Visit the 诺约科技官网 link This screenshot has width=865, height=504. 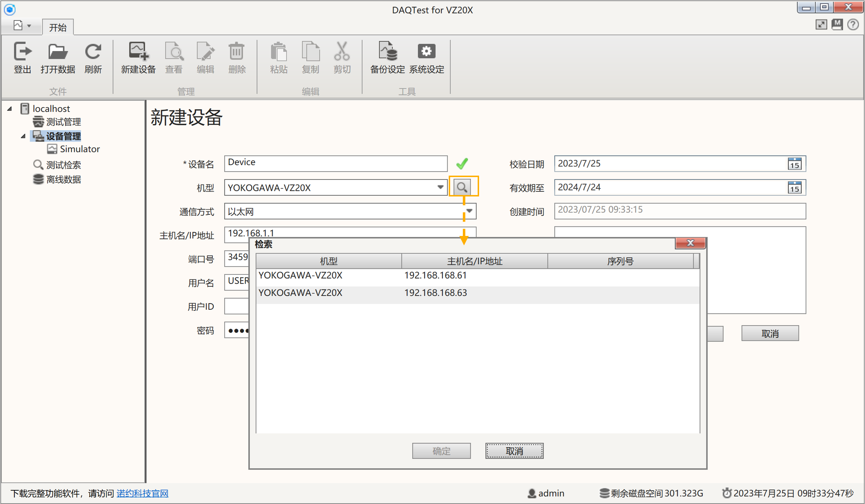click(142, 493)
